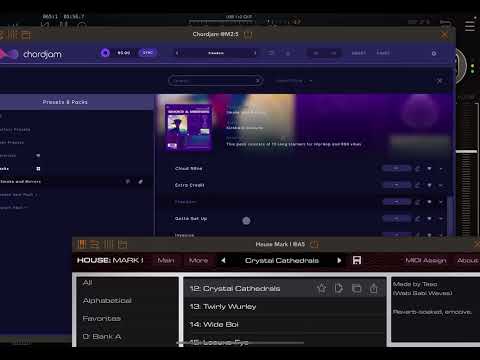This screenshot has height=360, width=480.
Task: Open Chordjam settings gear
Action: [434, 53]
